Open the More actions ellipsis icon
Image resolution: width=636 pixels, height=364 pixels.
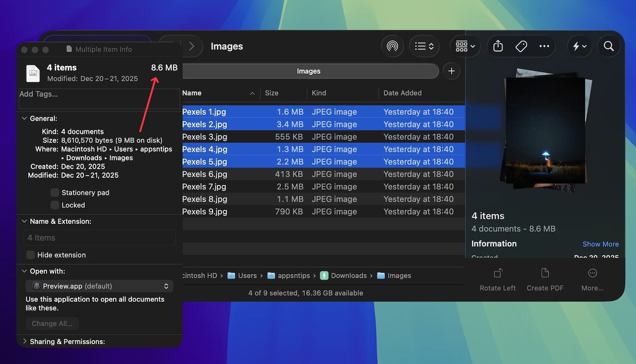(x=544, y=46)
